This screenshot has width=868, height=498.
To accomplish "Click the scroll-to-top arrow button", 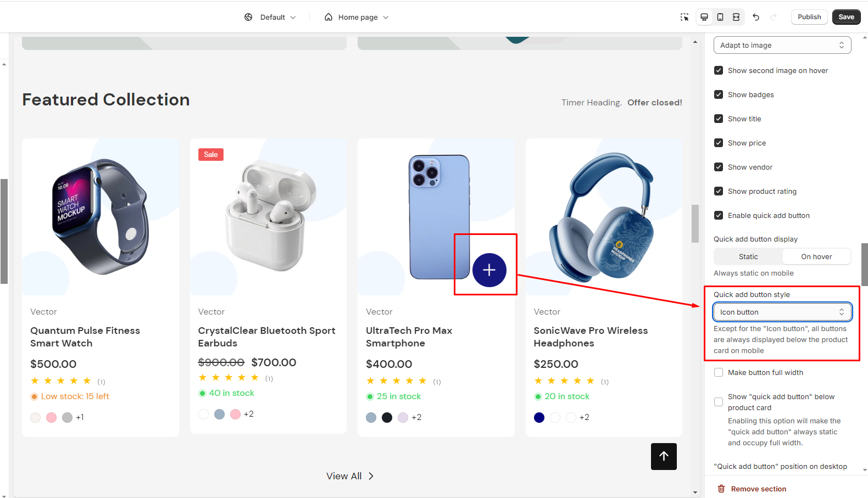I will [x=664, y=456].
